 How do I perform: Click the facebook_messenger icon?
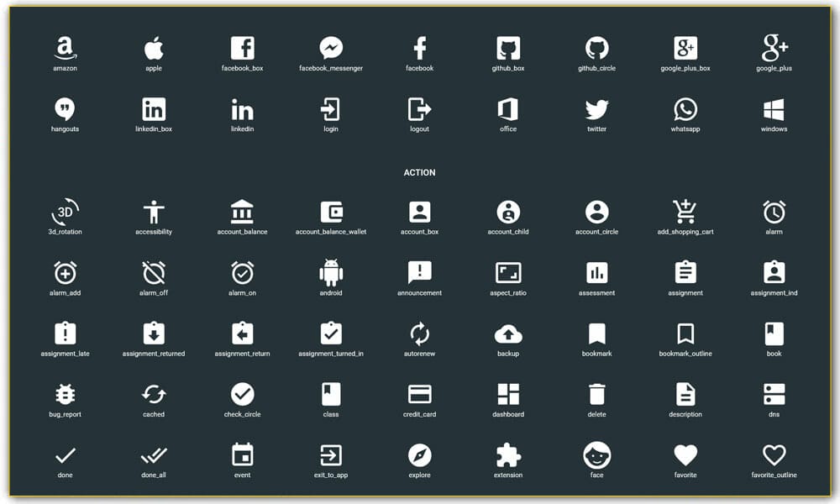(330, 48)
